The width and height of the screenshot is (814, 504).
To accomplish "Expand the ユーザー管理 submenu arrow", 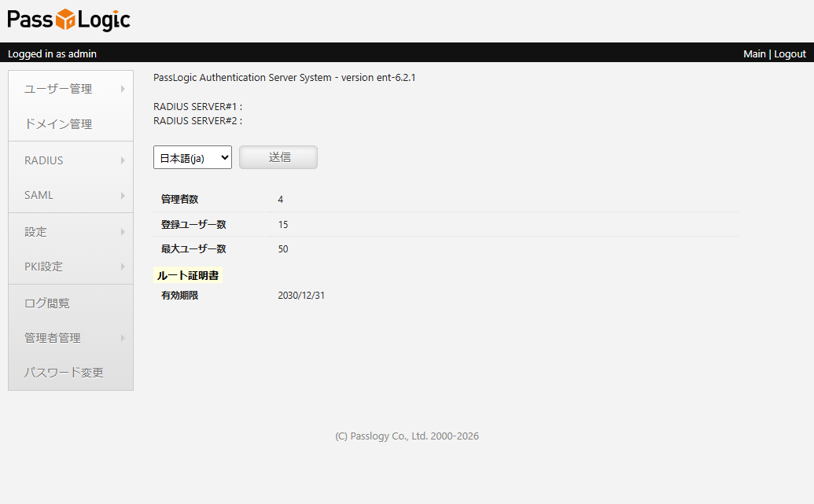I will tap(123, 89).
